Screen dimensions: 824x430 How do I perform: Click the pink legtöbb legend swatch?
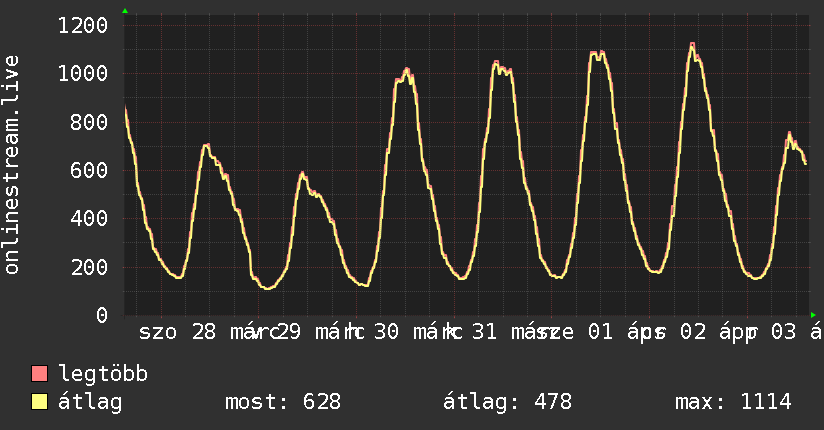point(40,375)
